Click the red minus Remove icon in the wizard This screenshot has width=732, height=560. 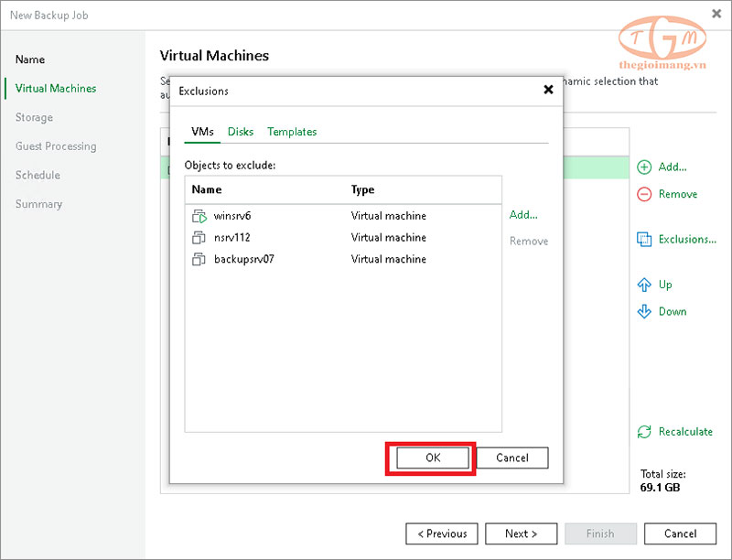(644, 194)
